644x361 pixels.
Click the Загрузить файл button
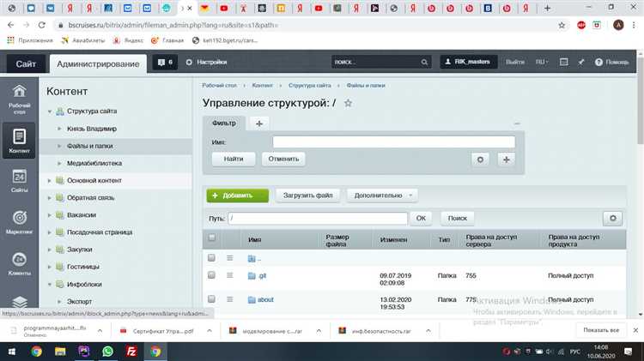308,196
